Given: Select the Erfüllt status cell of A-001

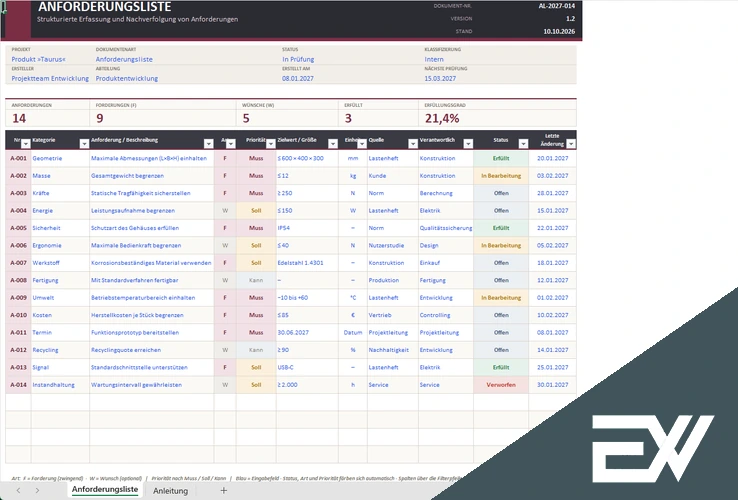Looking at the screenshot, I should [501, 158].
